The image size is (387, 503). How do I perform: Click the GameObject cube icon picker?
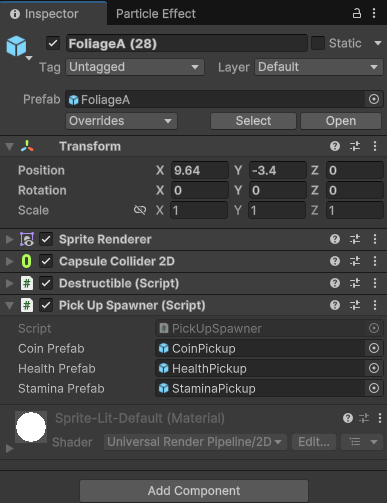click(x=16, y=46)
